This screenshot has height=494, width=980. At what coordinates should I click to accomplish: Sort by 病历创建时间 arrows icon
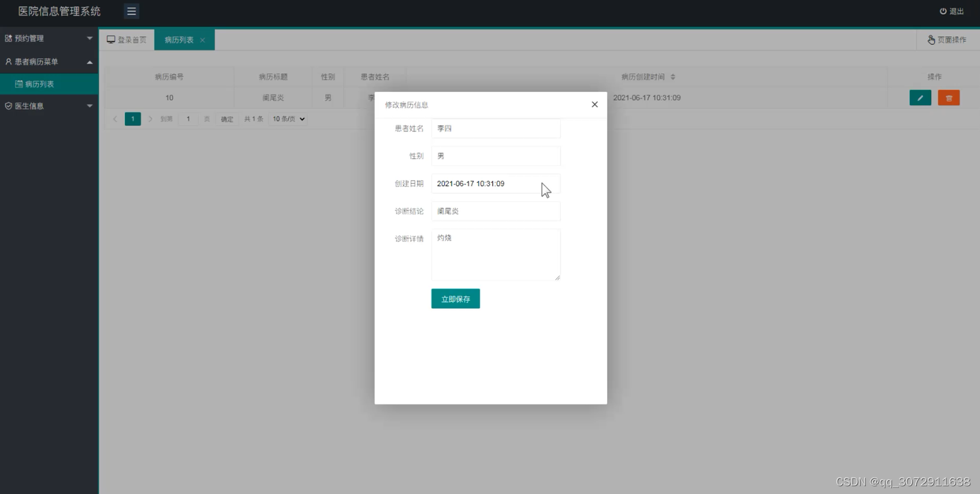pos(673,77)
